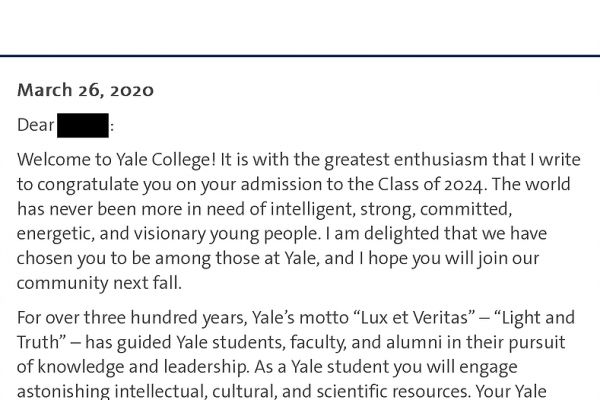Screen dimensions: 600x400
Task: Click the word energetic in first paragraph
Action: tap(54, 234)
